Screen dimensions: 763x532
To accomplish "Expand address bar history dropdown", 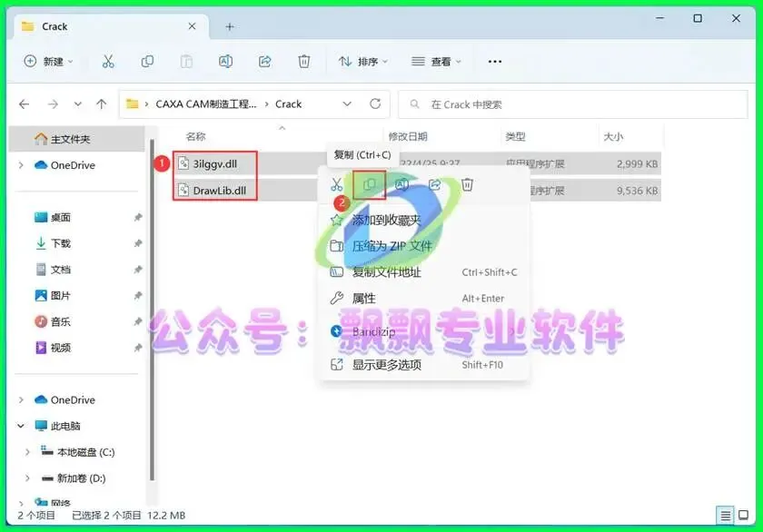I will click(x=347, y=104).
